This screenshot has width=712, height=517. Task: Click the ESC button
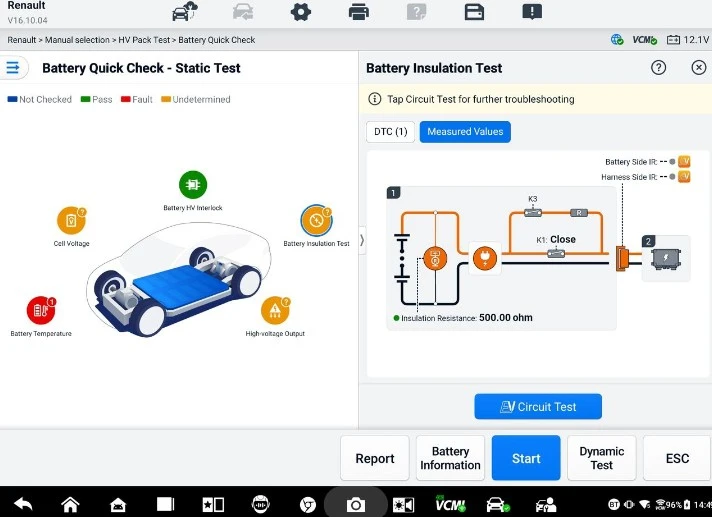677,458
